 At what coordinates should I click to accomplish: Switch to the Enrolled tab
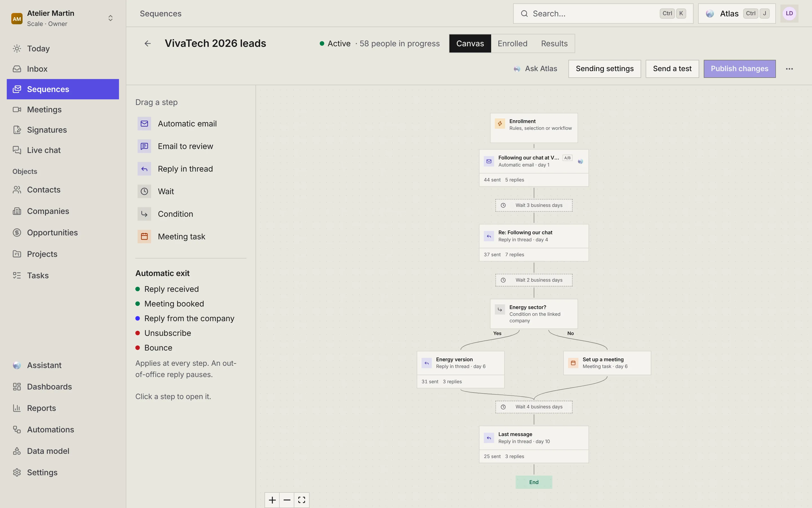512,43
